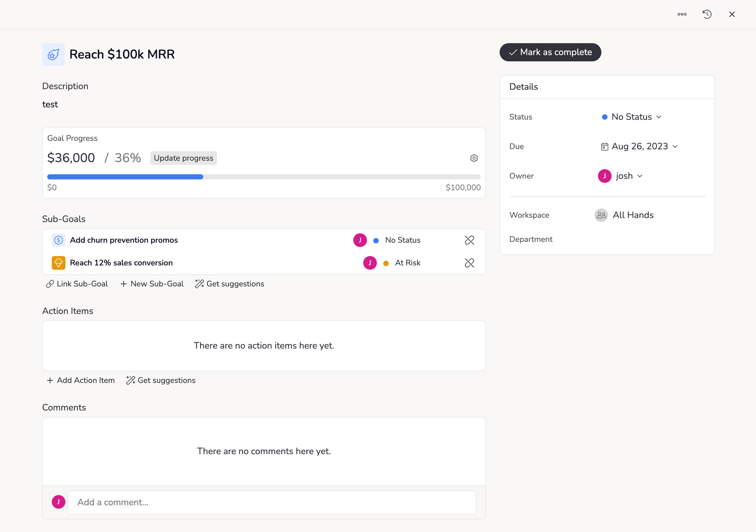756x532 pixels.
Task: Expand the No Status dropdown in Details
Action: point(631,117)
